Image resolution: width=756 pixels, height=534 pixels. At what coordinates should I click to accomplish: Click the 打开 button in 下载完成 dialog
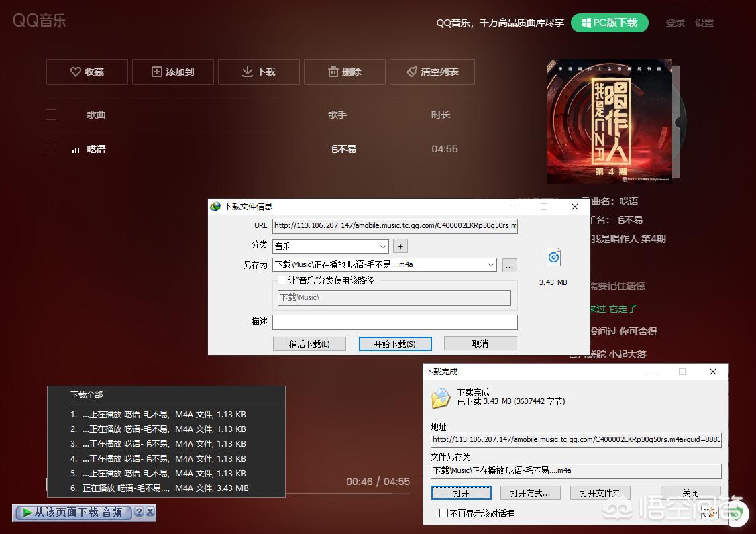[x=462, y=493]
